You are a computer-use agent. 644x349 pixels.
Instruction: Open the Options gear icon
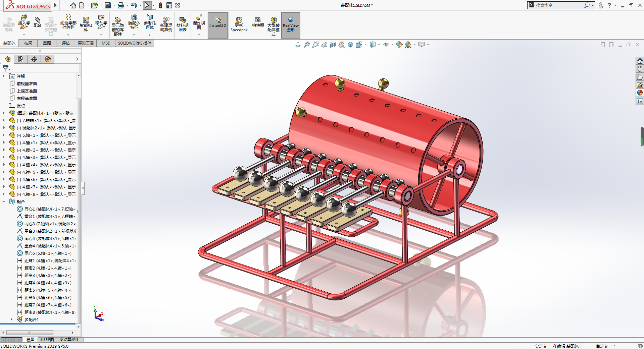(178, 5)
